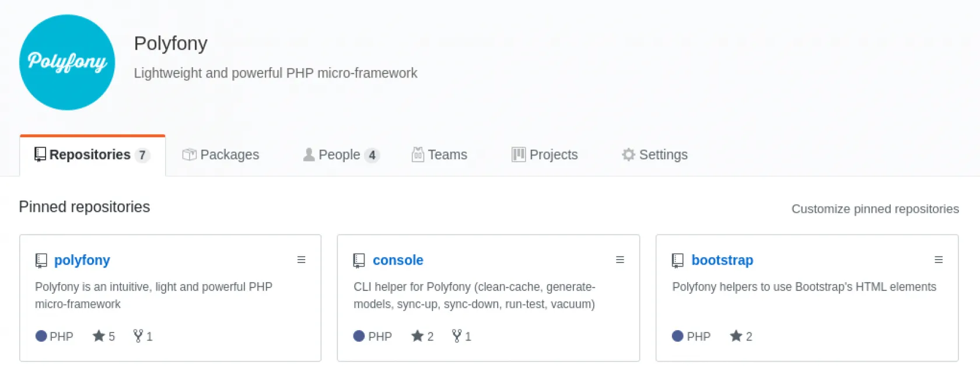Click Customize pinned repositories link
The width and height of the screenshot is (980, 382).
coord(874,209)
